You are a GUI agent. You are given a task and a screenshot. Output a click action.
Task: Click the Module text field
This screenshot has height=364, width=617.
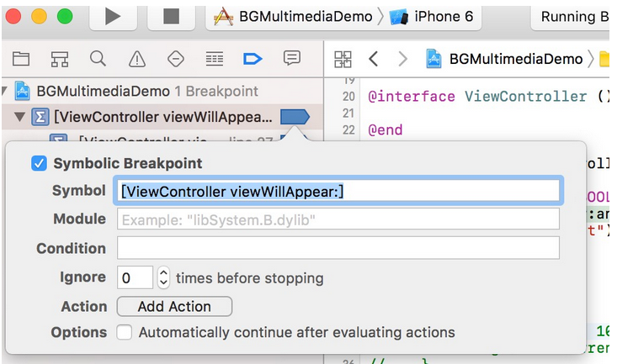(x=338, y=219)
